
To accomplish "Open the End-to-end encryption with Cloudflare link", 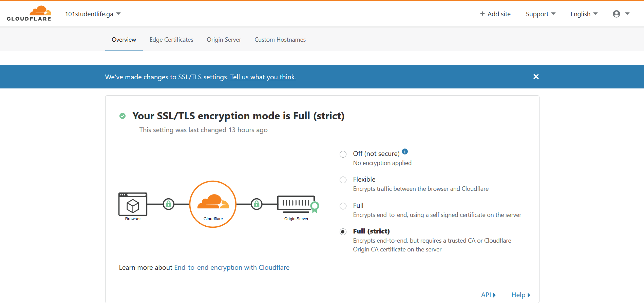I will pyautogui.click(x=232, y=267).
